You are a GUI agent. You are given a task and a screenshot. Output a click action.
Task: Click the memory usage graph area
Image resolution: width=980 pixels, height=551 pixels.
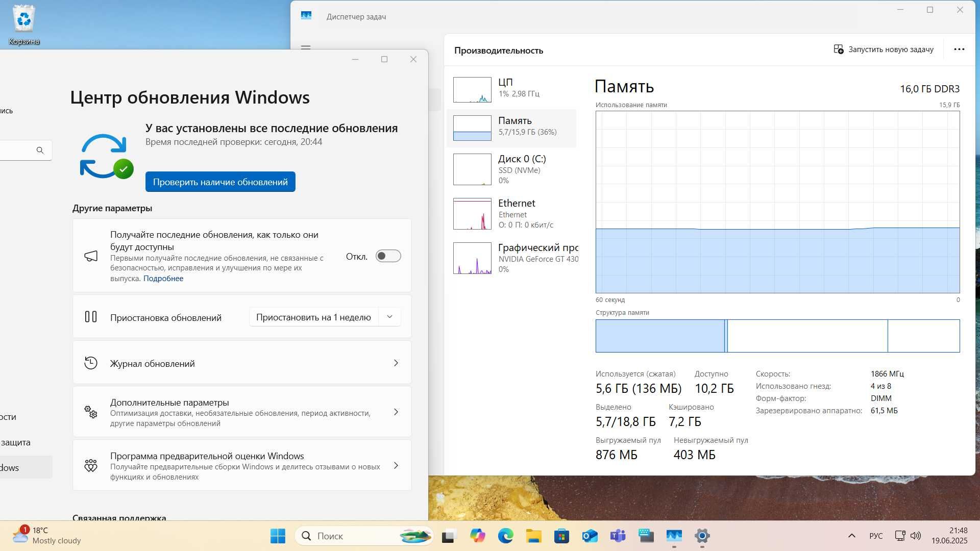coord(777,202)
